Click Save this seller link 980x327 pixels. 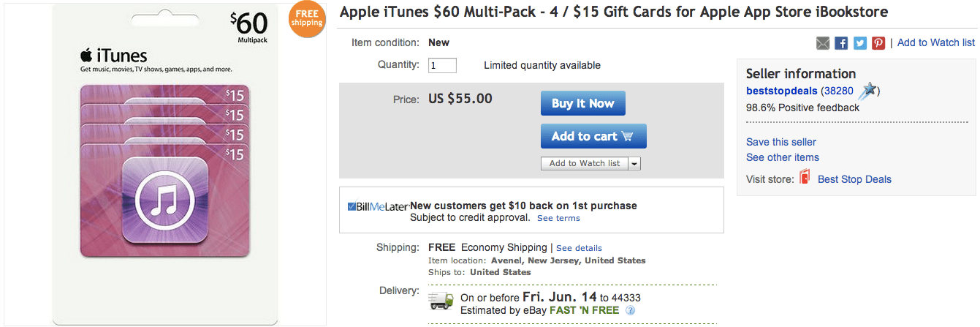(780, 142)
